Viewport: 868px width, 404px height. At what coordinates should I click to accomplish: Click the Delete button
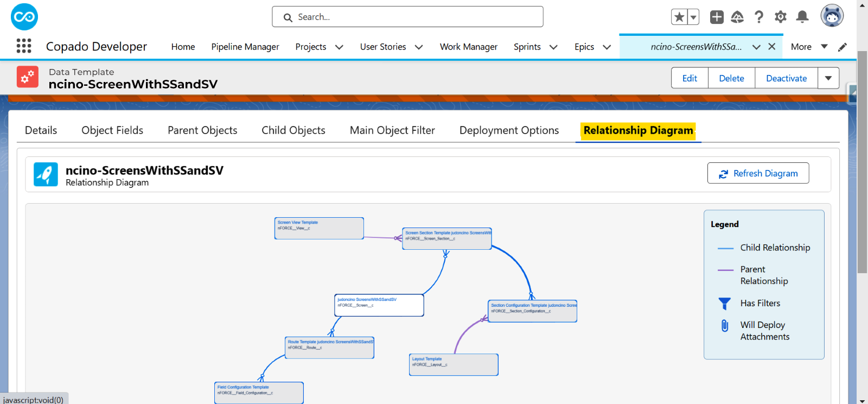[731, 78]
